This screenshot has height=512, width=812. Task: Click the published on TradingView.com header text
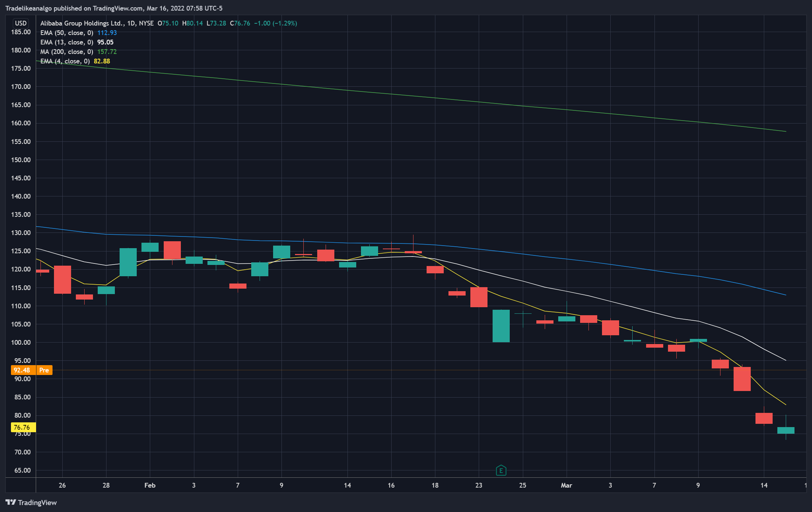[x=114, y=8]
